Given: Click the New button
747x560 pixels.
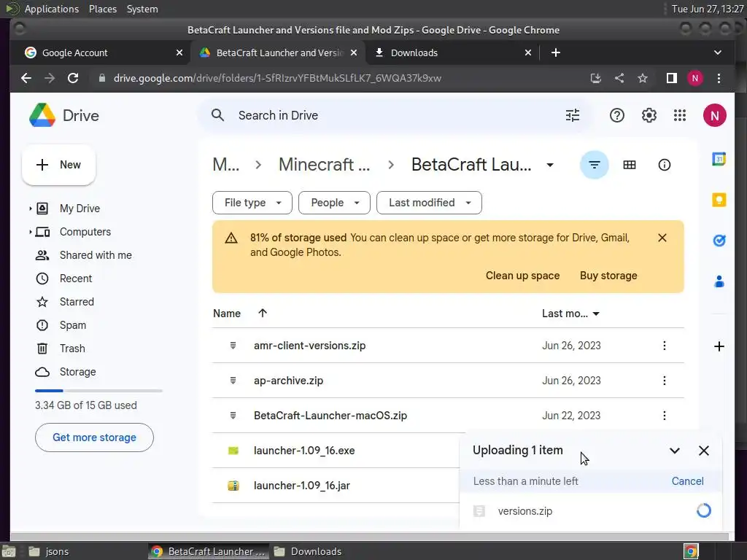Looking at the screenshot, I should 58,165.
